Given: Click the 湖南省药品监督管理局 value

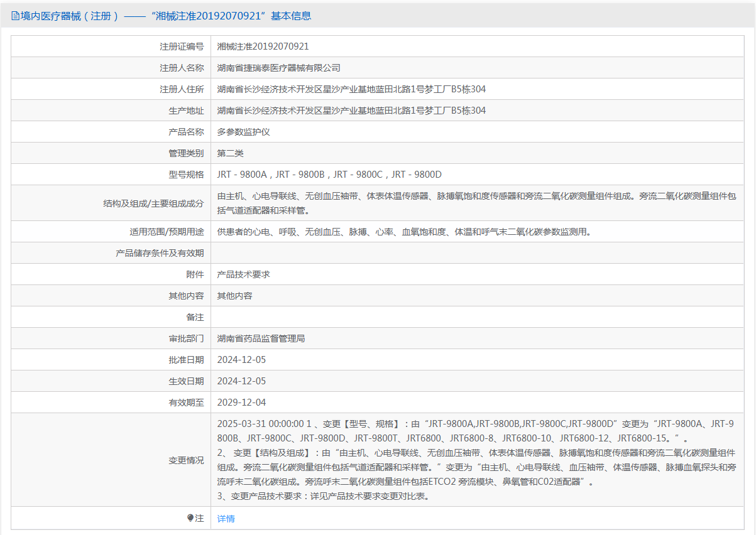Looking at the screenshot, I should pos(261,338).
